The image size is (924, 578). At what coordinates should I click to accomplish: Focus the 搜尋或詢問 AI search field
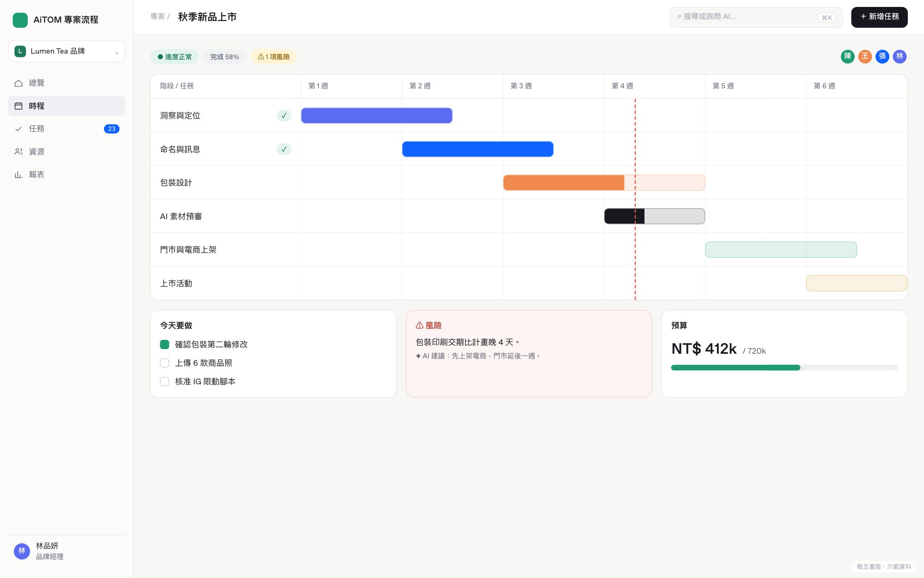coord(756,17)
